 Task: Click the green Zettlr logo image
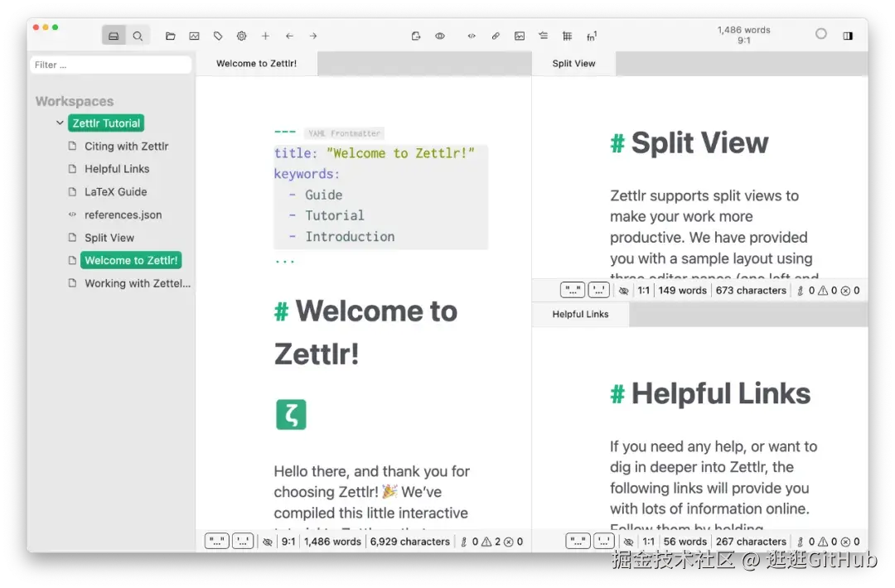point(291,415)
